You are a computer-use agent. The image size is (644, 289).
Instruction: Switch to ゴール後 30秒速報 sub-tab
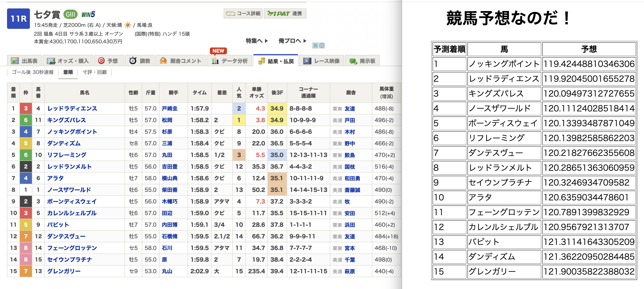pos(33,72)
